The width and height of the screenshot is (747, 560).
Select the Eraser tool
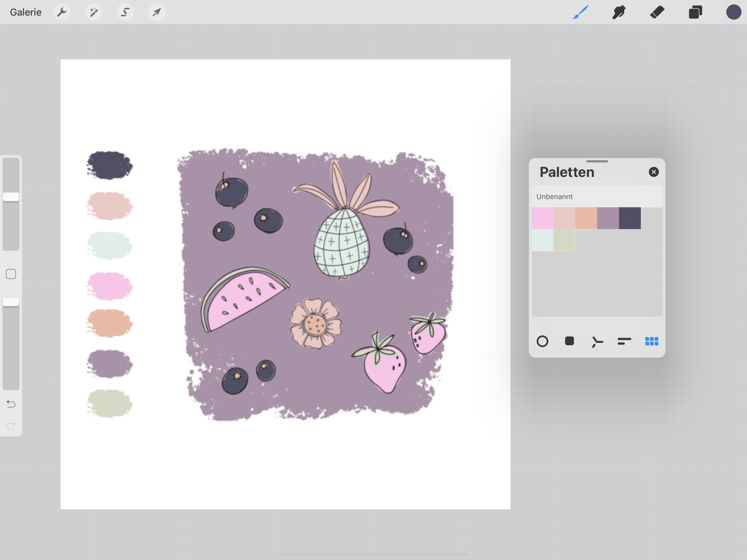click(657, 12)
